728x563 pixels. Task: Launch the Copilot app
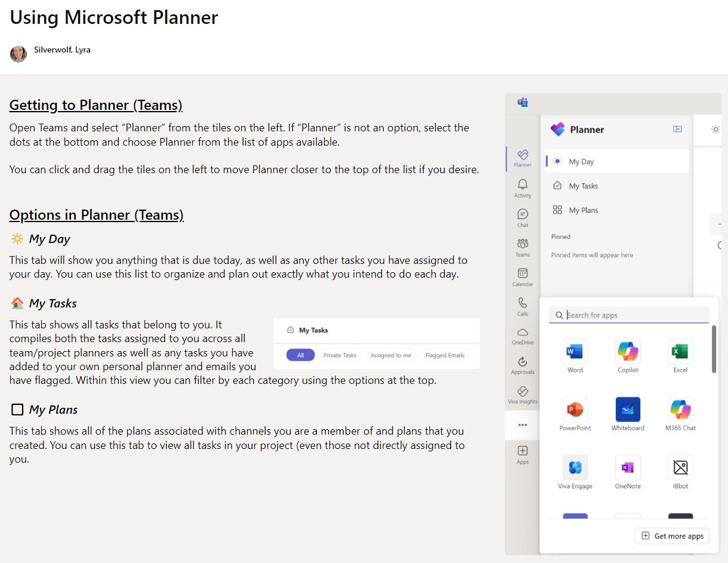point(628,356)
